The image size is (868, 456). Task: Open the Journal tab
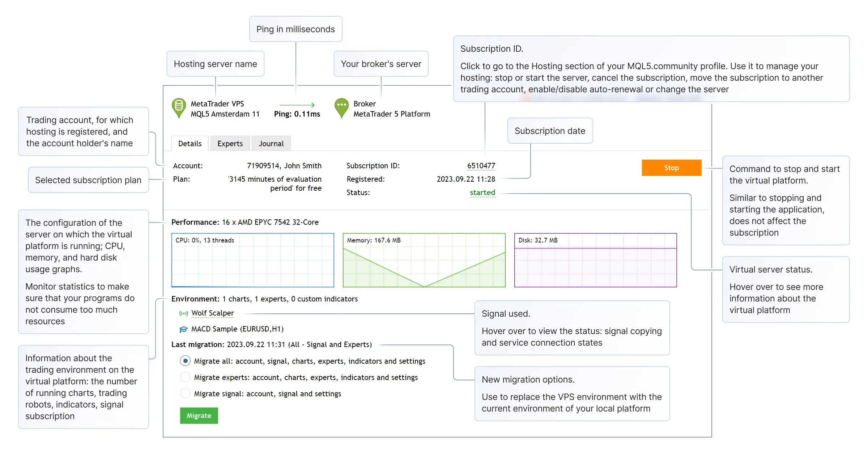tap(271, 144)
